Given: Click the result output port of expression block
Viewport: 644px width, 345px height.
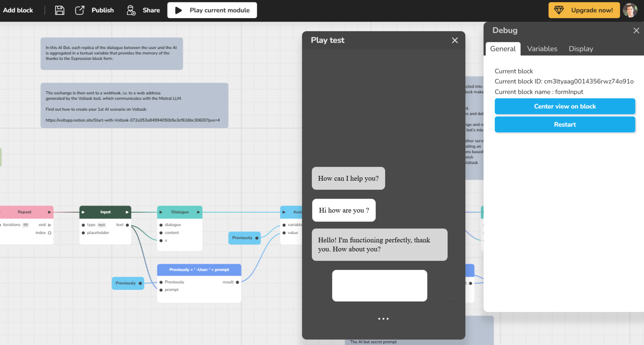Looking at the screenshot, I should click(237, 282).
